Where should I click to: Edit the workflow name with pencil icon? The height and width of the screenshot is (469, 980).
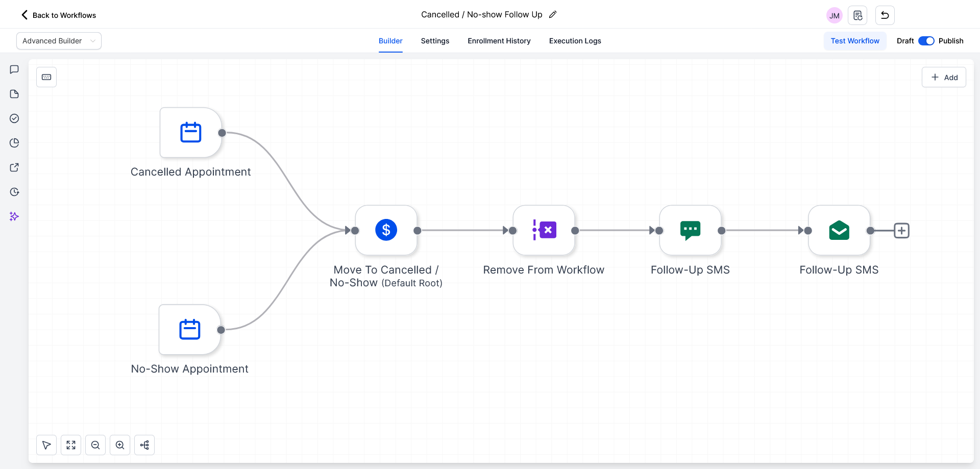click(x=553, y=15)
